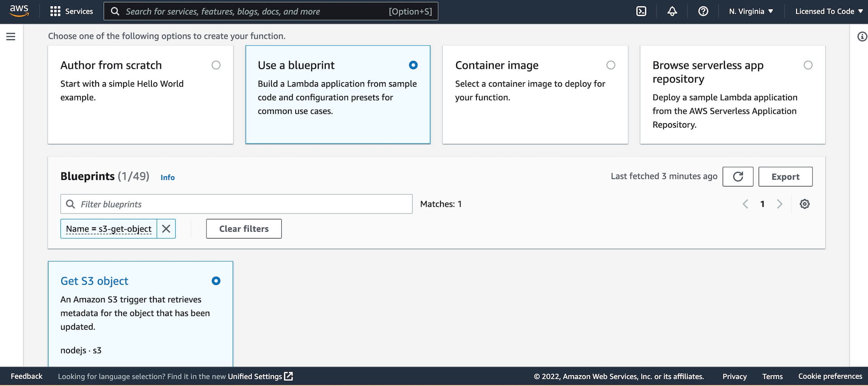The width and height of the screenshot is (868, 386).
Task: Open the Licensed To Code account menu
Action: [829, 11]
